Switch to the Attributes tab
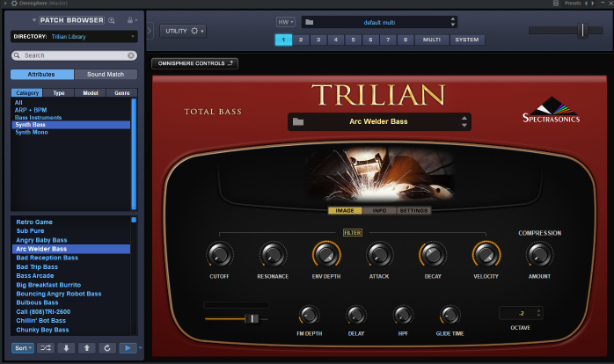Viewport: 614px width, 364px height. pyautogui.click(x=42, y=75)
